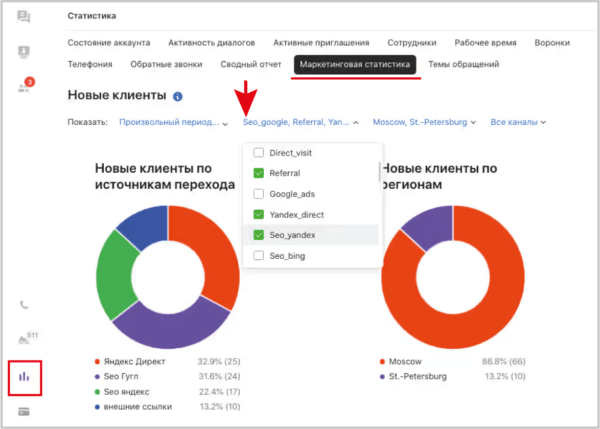Viewport: 600px width, 429px height.
Task: Click the 32.9% (25) value
Action: coord(219,362)
